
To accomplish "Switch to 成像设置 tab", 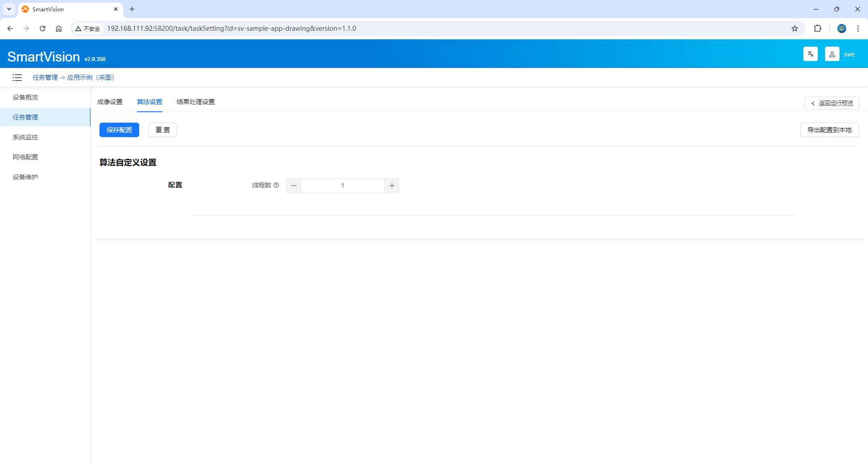I will pos(110,102).
